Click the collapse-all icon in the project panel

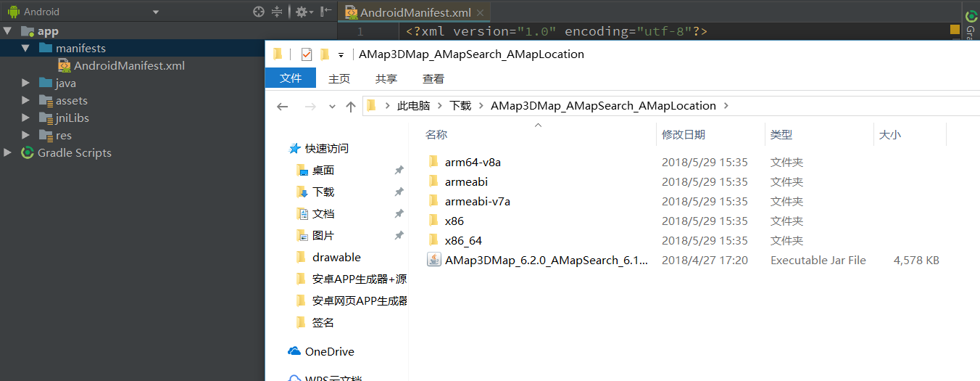point(277,12)
